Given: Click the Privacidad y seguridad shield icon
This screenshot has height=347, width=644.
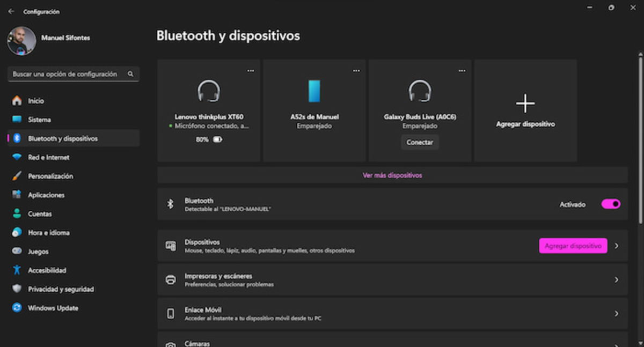Looking at the screenshot, I should click(x=17, y=289).
